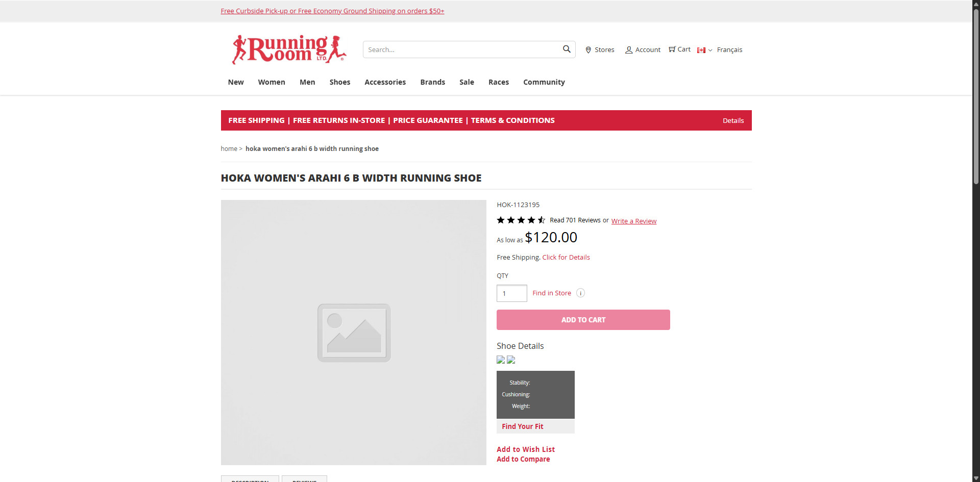The image size is (980, 482).
Task: Switch language to Français
Action: pos(729,49)
